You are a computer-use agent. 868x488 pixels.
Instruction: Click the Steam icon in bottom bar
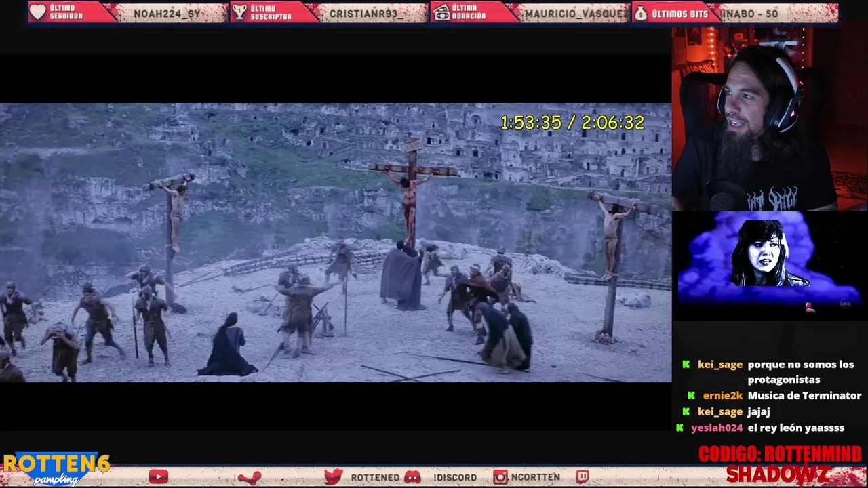250,477
